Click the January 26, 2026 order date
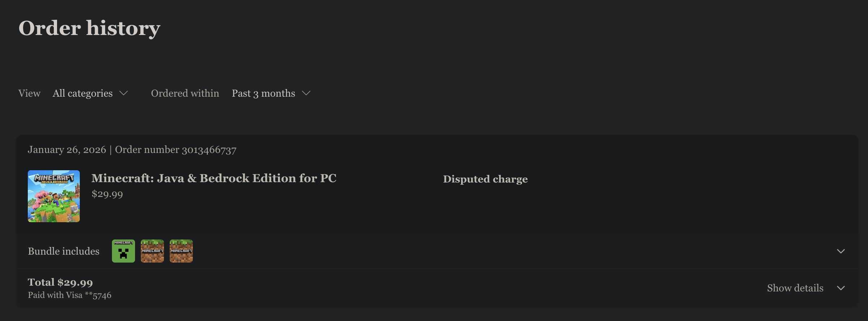 67,149
